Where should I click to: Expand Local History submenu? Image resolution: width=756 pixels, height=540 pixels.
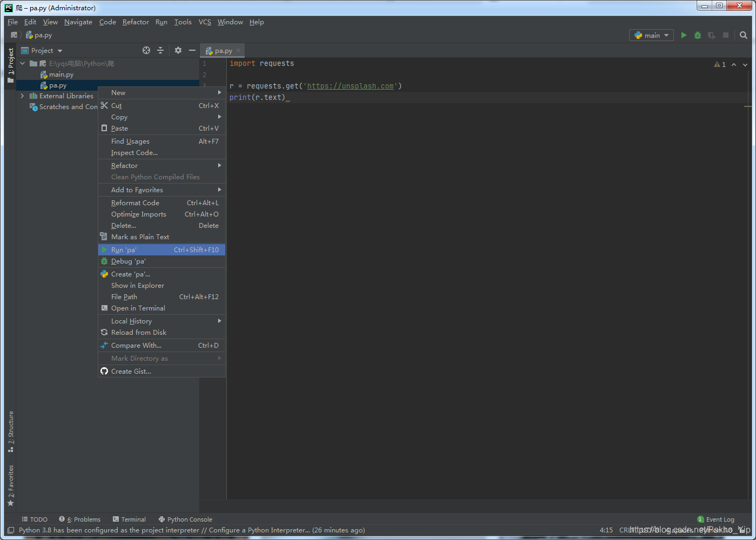pyautogui.click(x=161, y=321)
